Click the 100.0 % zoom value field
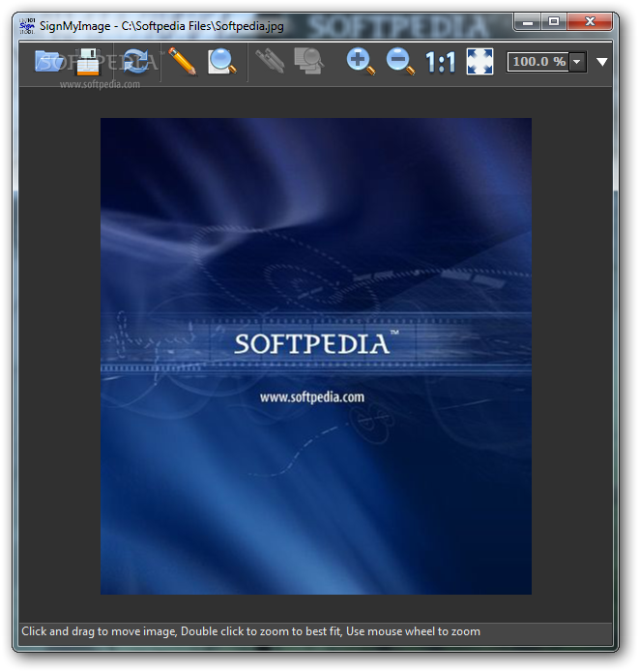The image size is (639, 672). [538, 62]
